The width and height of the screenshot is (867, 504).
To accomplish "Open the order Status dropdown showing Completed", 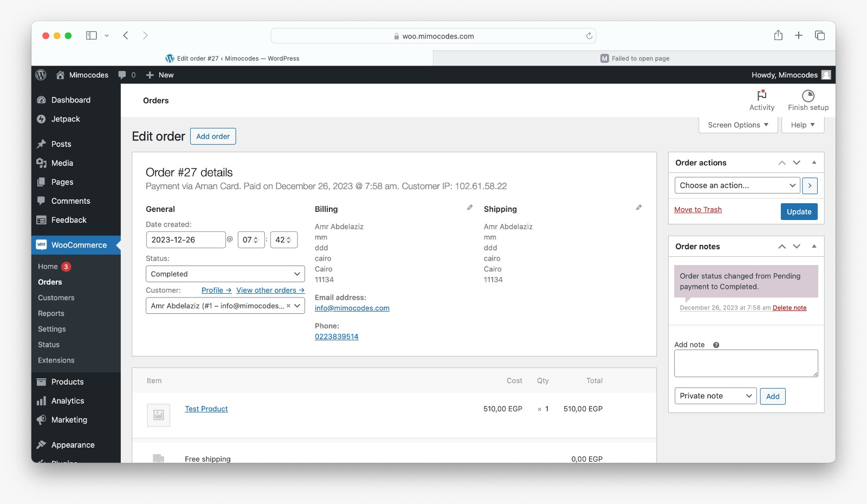I will tap(224, 274).
